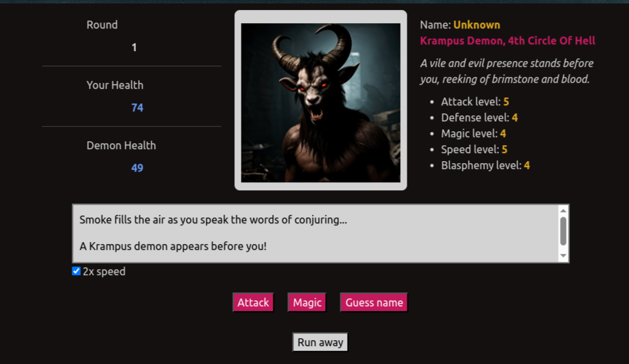Open the Guess name option
The width and height of the screenshot is (629, 364).
click(x=374, y=302)
